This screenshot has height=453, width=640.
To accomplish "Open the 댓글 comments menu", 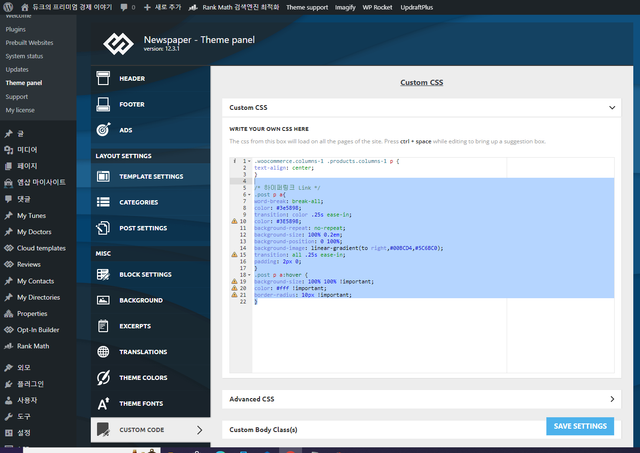I will [24, 199].
